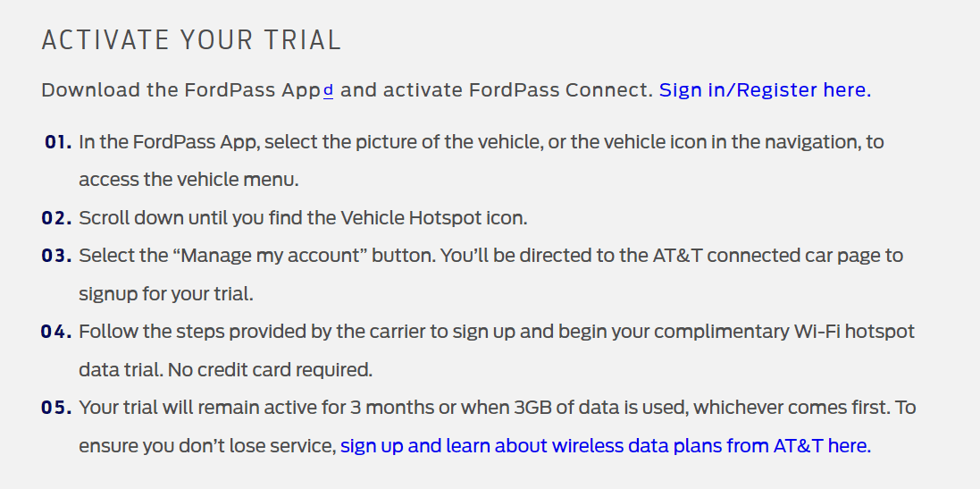This screenshot has height=489, width=980.
Task: Click the "ensure you don't lose service" text
Action: point(206,445)
